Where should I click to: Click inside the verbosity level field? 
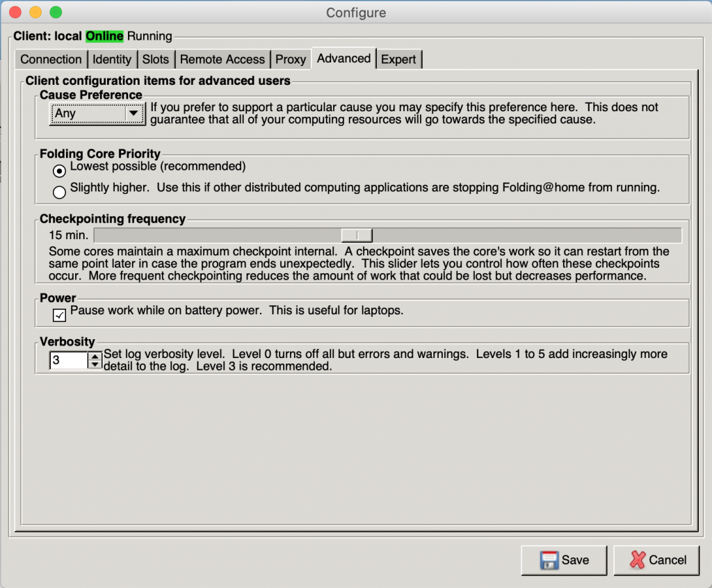69,361
